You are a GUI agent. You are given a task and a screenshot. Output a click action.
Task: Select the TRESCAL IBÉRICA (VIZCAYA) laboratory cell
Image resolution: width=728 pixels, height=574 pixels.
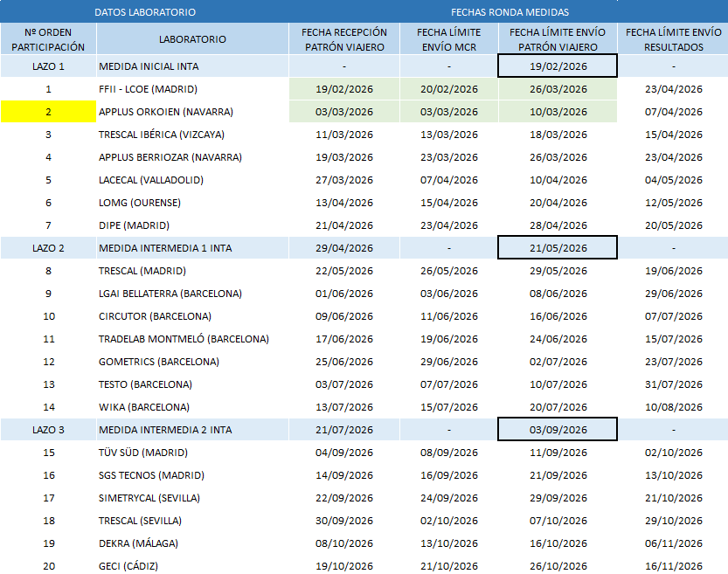(x=192, y=135)
